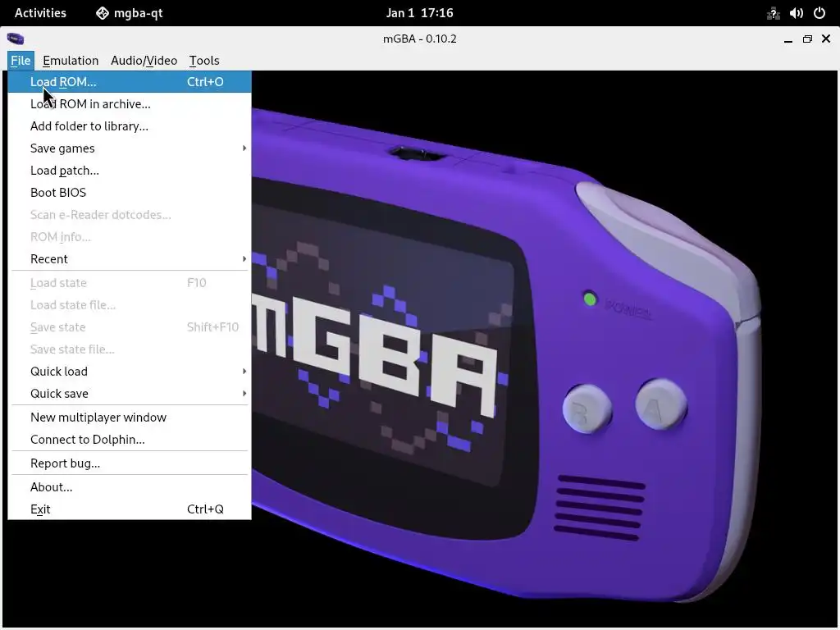
Task: Select Load patch... entry
Action: coord(130,171)
